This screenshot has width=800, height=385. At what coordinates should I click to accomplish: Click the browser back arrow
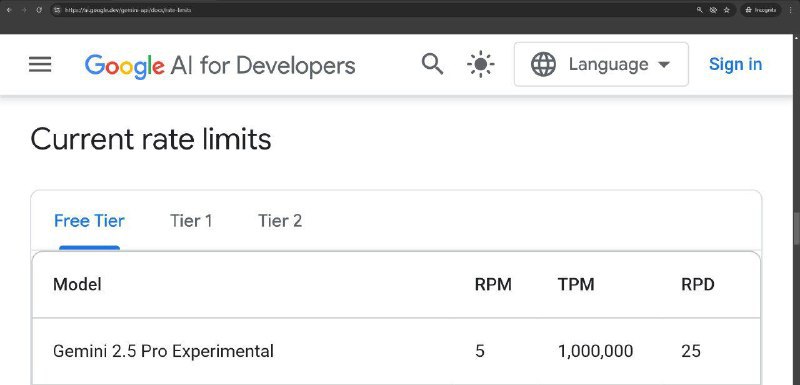click(9, 10)
